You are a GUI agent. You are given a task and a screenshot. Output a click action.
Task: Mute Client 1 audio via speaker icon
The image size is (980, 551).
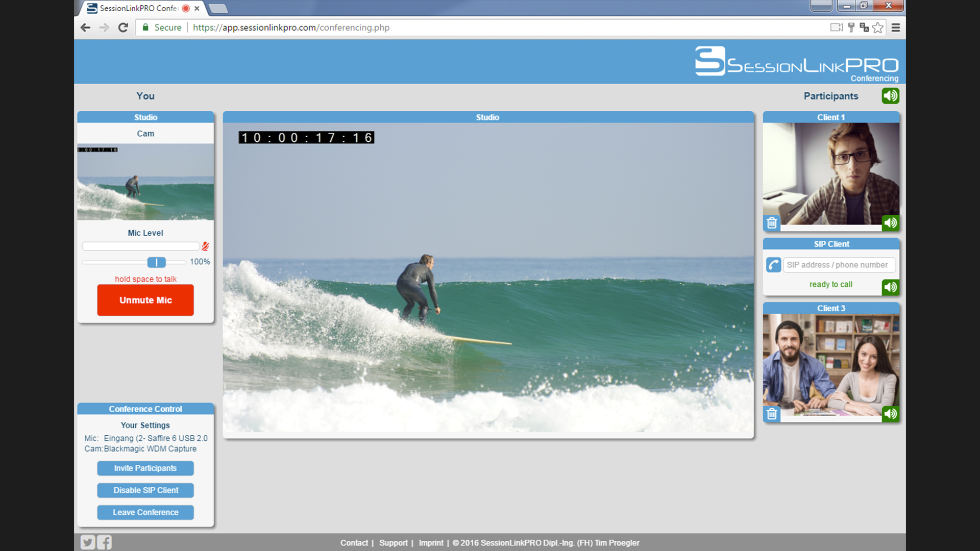point(891,223)
